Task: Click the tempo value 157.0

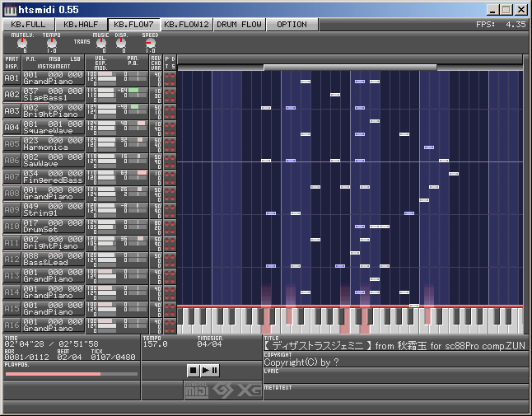Action: [x=155, y=344]
